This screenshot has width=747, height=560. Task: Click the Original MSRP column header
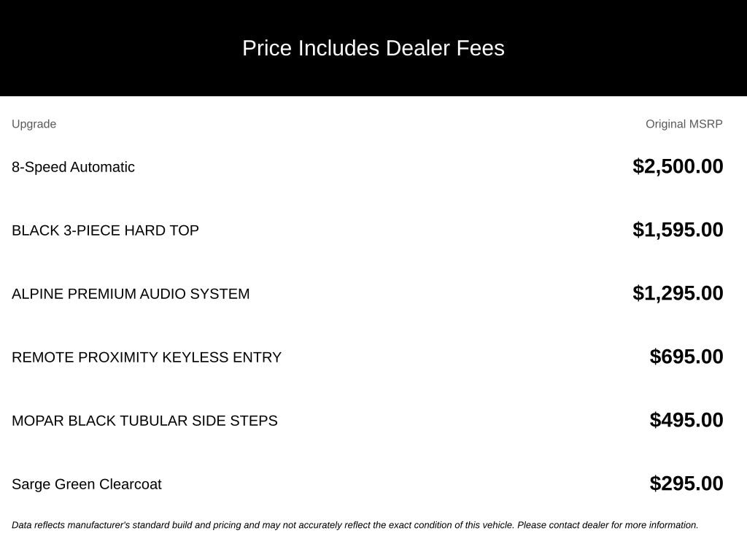coord(684,124)
